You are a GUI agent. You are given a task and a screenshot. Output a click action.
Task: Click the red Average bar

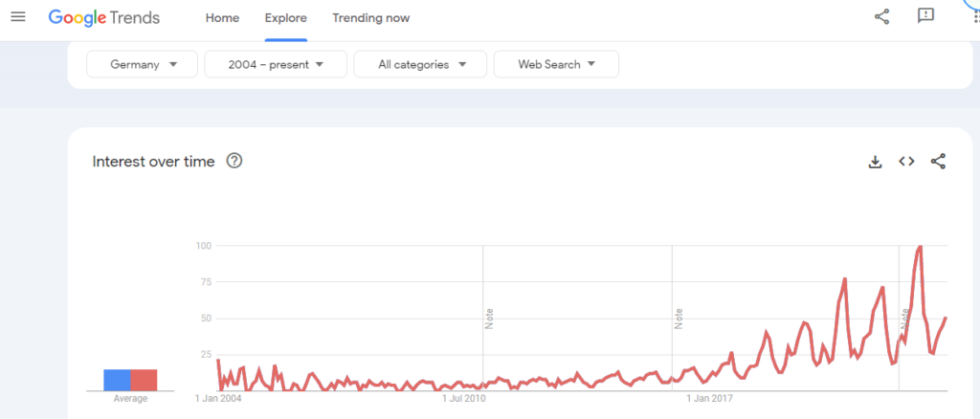point(144,380)
